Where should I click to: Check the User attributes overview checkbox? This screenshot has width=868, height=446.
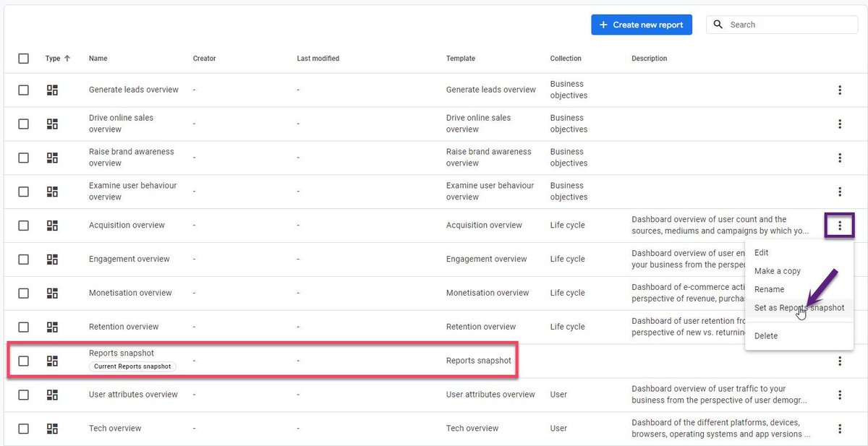pyautogui.click(x=24, y=395)
